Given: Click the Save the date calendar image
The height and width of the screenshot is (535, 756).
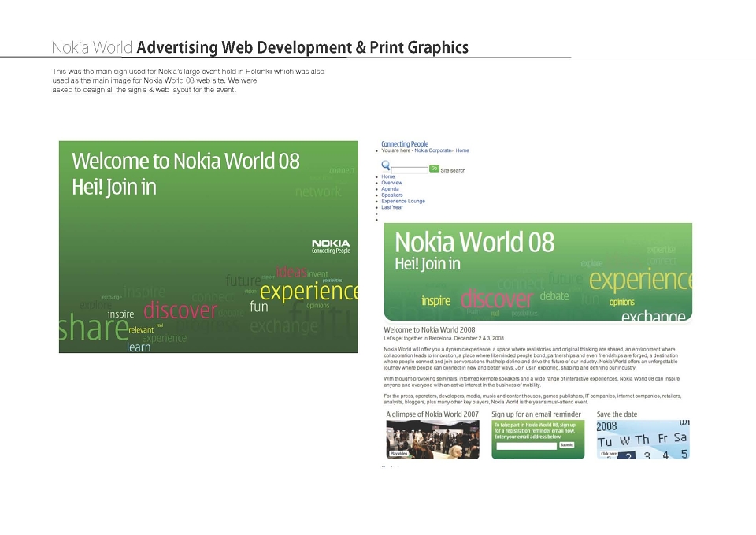Looking at the screenshot, I should coord(643,440).
